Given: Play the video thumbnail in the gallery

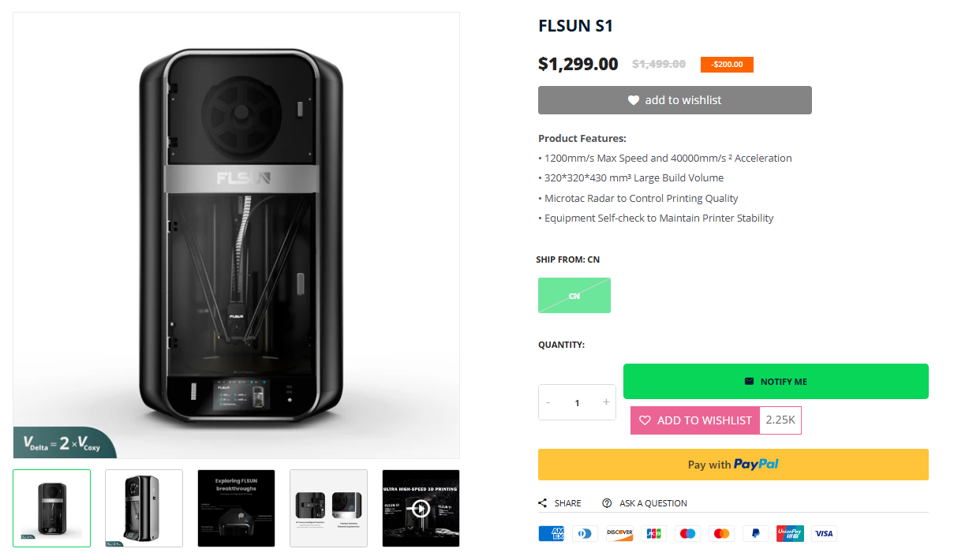Looking at the screenshot, I should (x=421, y=509).
